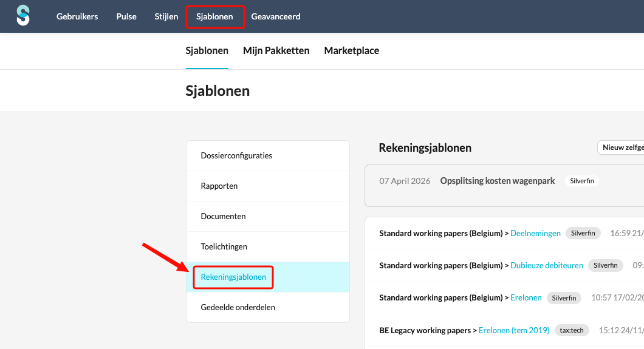Image resolution: width=644 pixels, height=349 pixels.
Task: Click the Nieuw zelfge... button
Action: click(x=621, y=147)
